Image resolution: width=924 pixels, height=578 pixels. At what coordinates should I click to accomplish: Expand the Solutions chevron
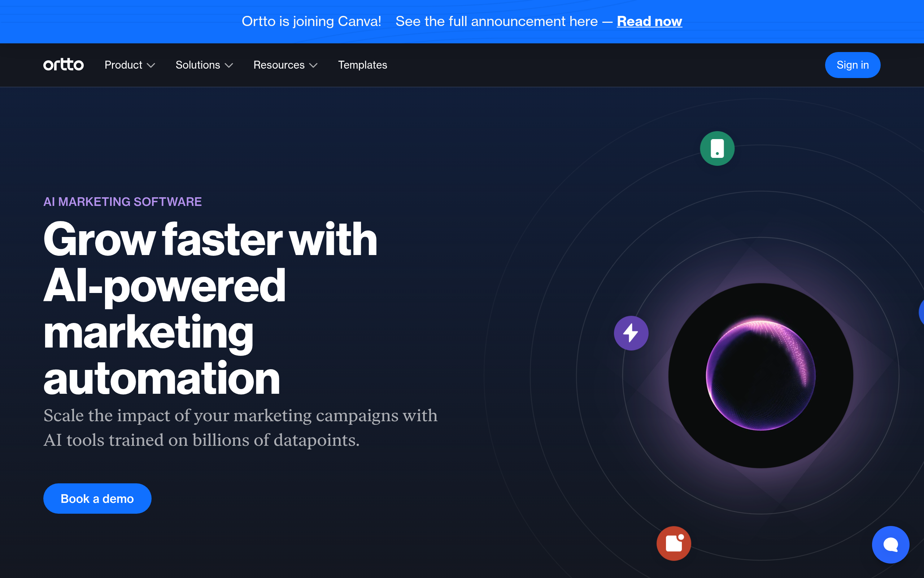[229, 66]
